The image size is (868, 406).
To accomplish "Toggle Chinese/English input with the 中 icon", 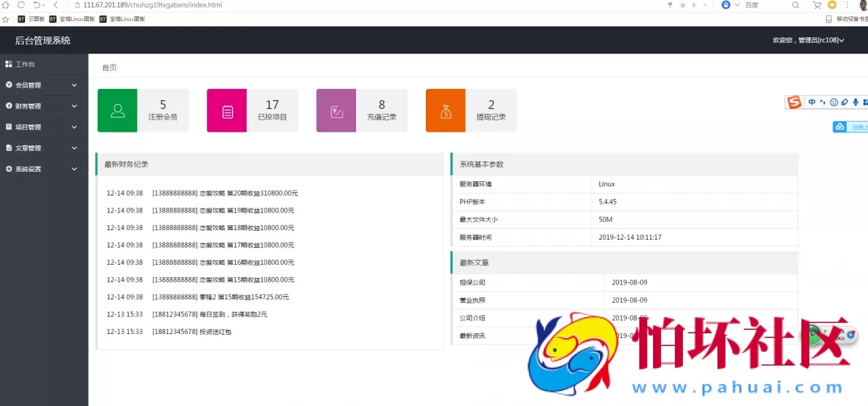I will click(812, 102).
